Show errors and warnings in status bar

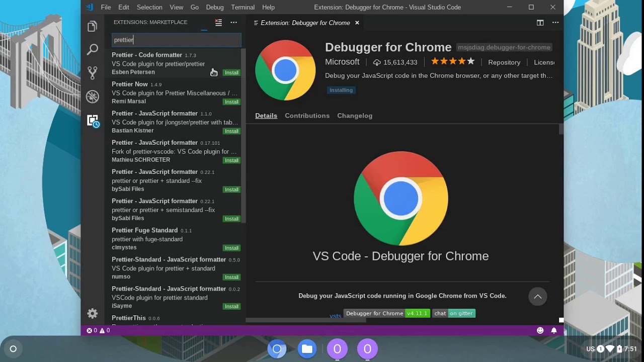click(x=98, y=330)
